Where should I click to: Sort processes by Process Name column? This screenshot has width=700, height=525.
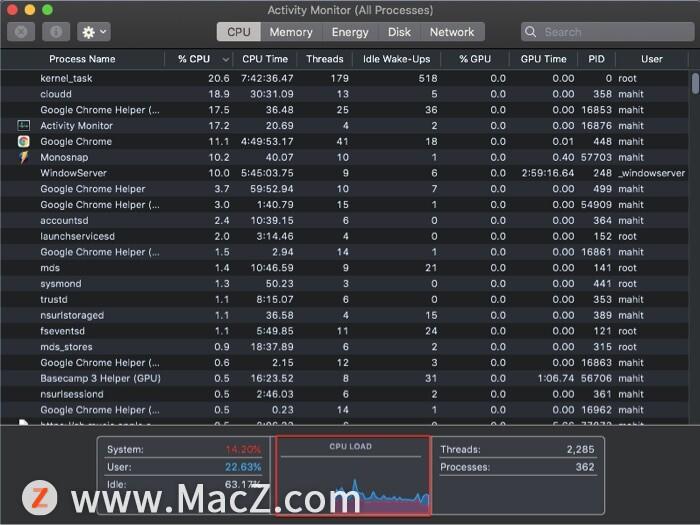82,59
